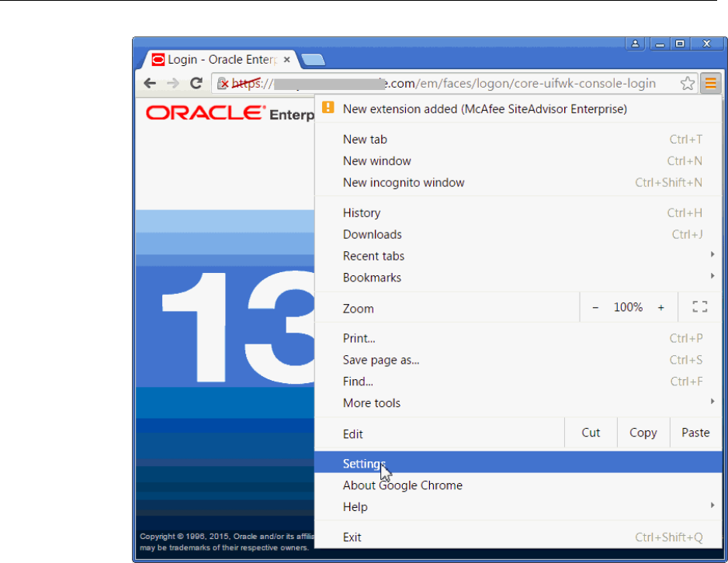The image size is (728, 563).
Task: Select Save page as... in the menu
Action: [518, 360]
